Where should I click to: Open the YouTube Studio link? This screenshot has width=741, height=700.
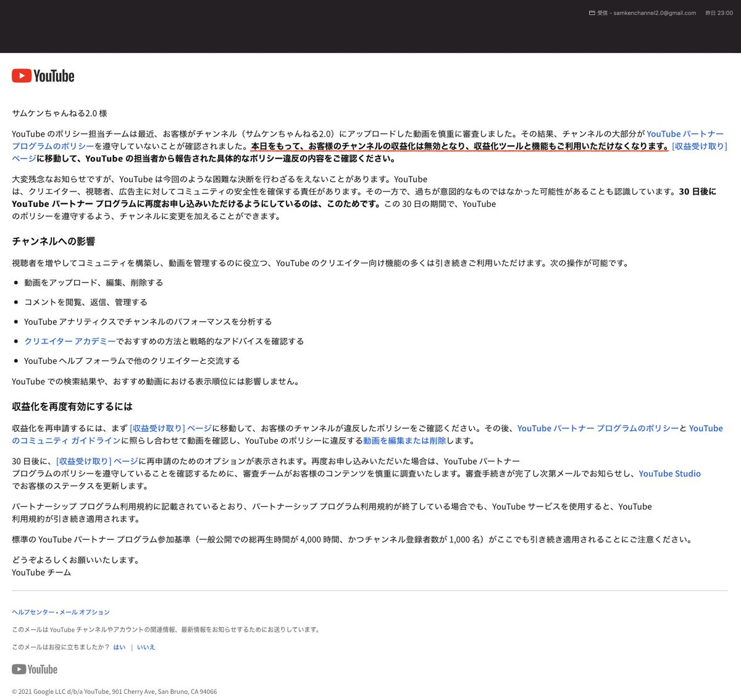point(669,473)
